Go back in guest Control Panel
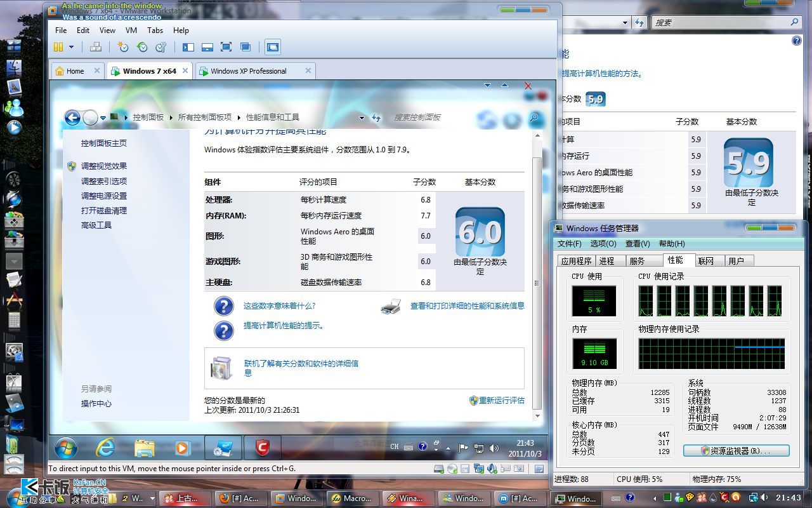This screenshot has height=508, width=812. point(72,117)
